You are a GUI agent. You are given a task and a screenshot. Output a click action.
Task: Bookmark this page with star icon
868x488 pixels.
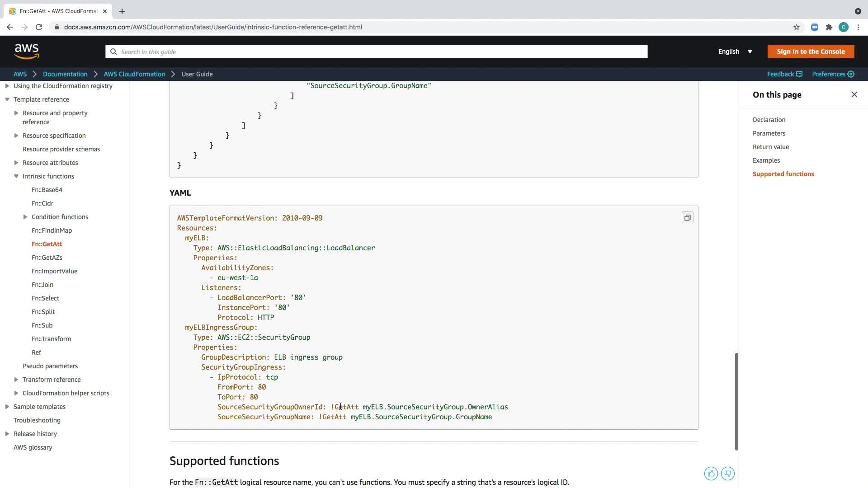point(796,27)
